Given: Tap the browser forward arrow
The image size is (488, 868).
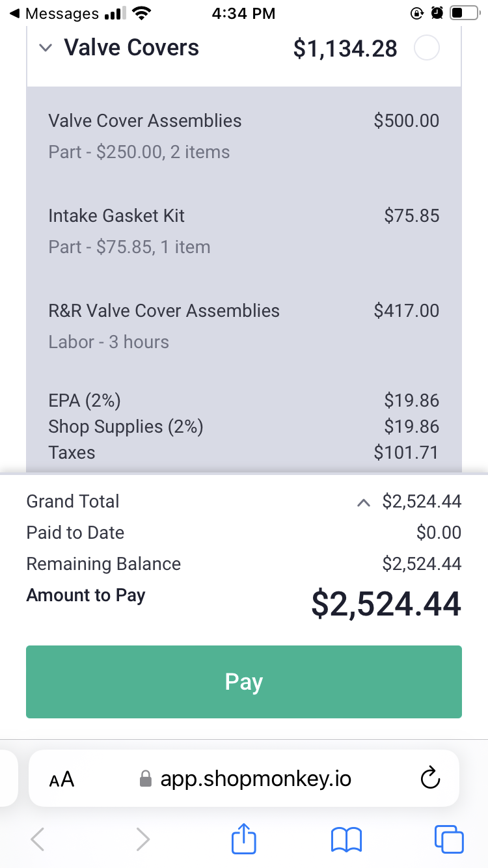Looking at the screenshot, I should [x=142, y=839].
